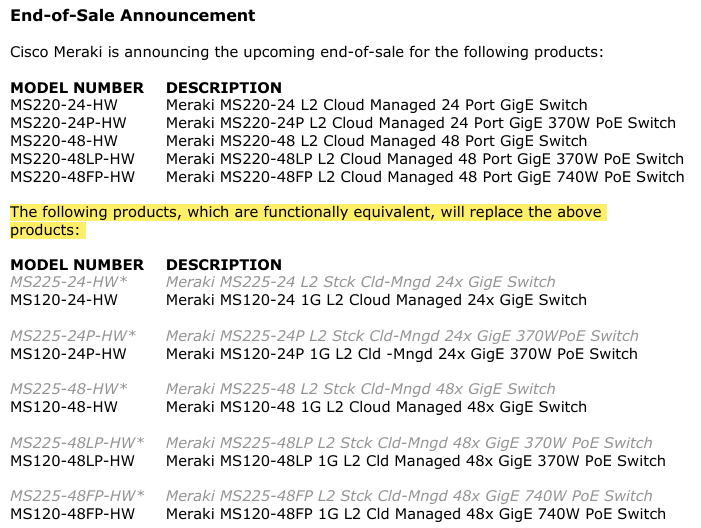701x528 pixels.
Task: Click the first MODEL NUMBER column header
Action: pyautogui.click(x=77, y=88)
